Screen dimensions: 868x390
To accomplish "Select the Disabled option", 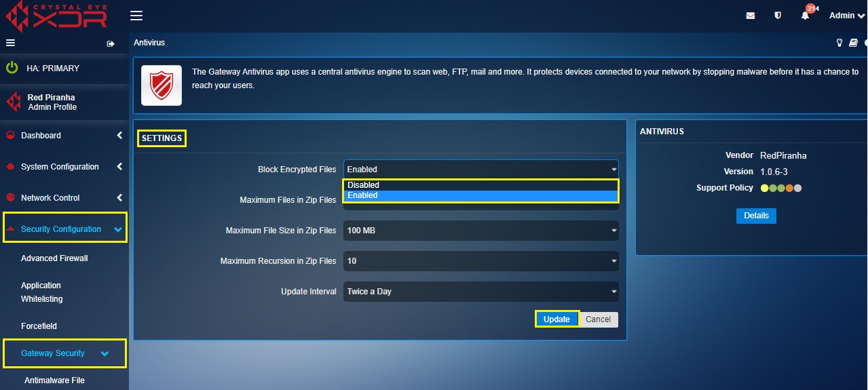I will coord(481,185).
